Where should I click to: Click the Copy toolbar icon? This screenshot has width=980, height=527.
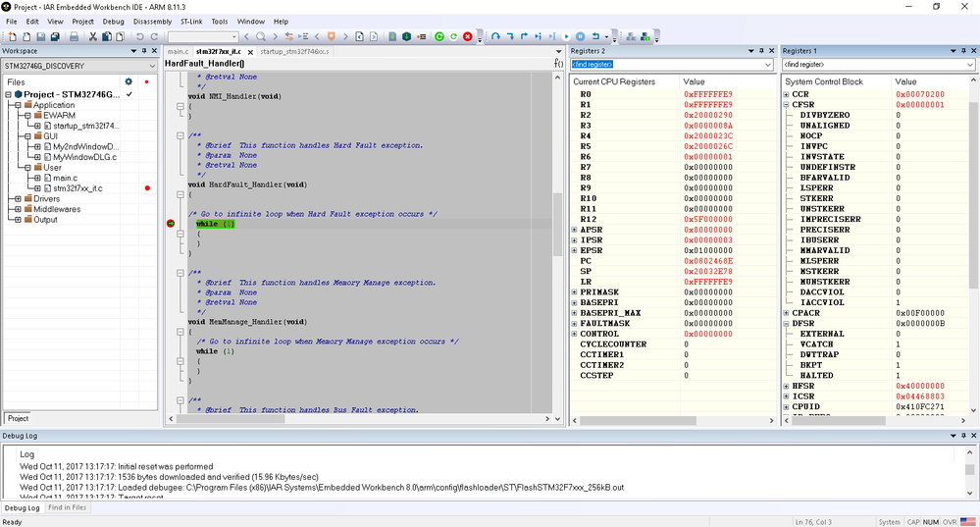(x=106, y=37)
